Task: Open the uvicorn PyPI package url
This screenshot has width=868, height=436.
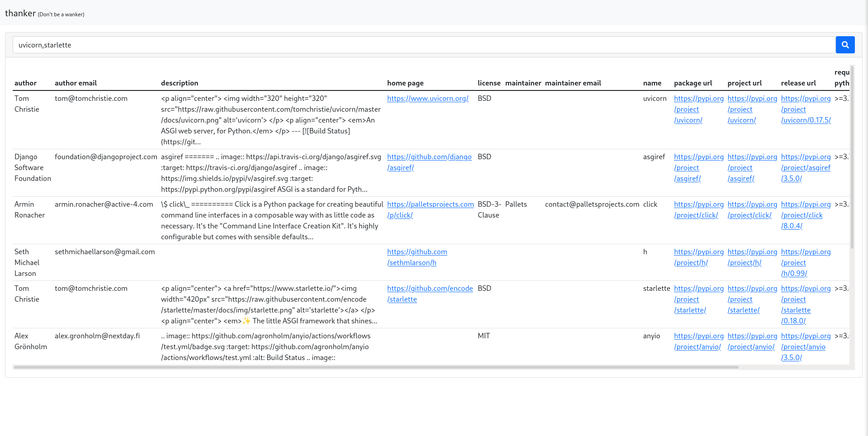Action: (x=698, y=109)
